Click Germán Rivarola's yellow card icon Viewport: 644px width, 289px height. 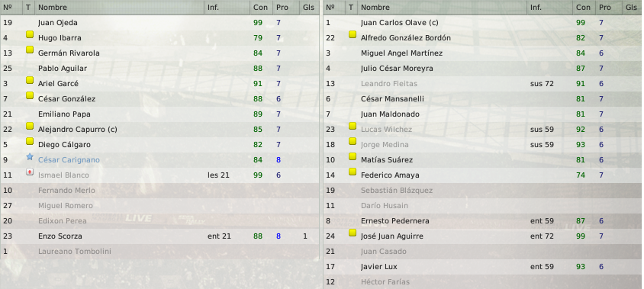[x=30, y=50]
